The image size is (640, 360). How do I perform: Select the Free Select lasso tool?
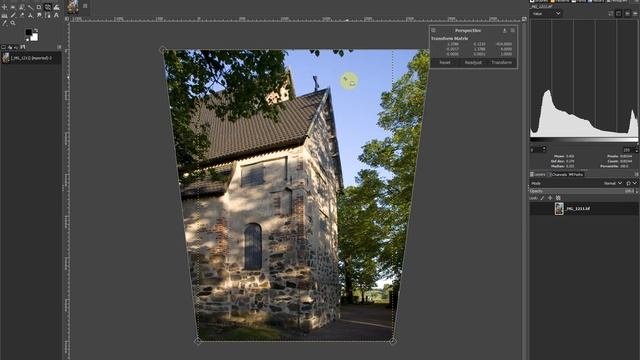22,7
